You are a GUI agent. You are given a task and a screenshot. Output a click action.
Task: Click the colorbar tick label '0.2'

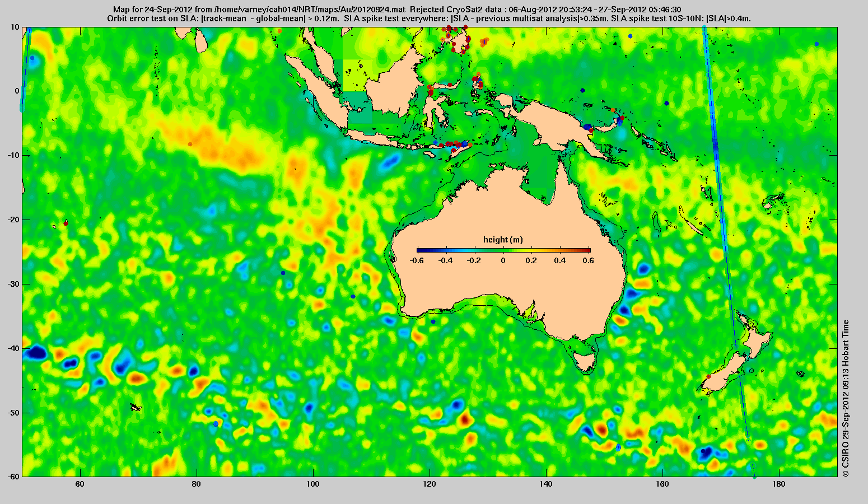533,260
